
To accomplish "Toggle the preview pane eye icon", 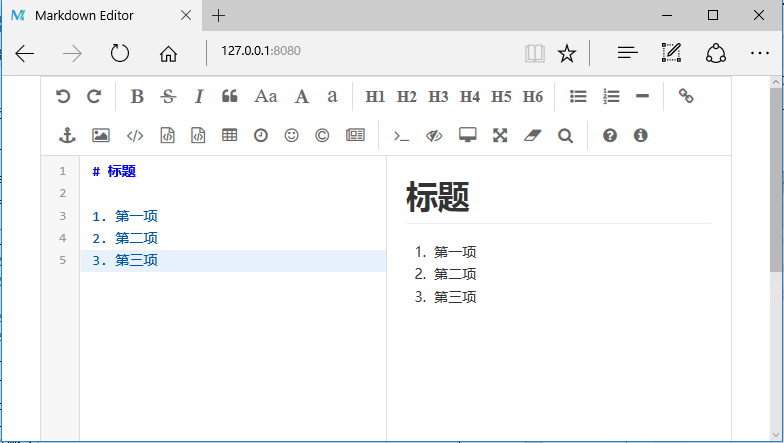I will pos(433,135).
